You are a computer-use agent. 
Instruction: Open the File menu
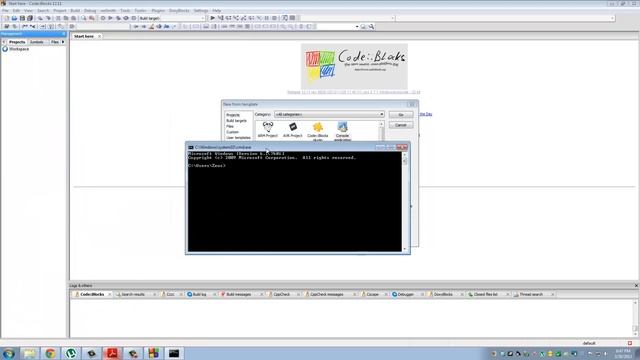(5, 11)
